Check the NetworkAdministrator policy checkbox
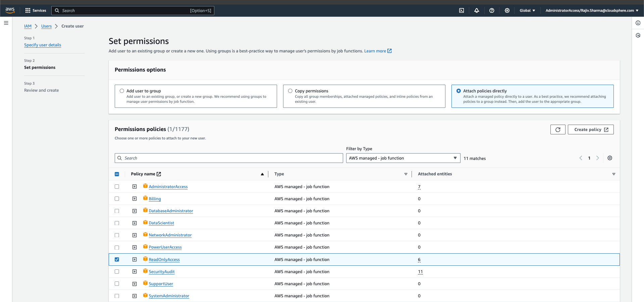Image resolution: width=644 pixels, height=302 pixels. point(117,235)
